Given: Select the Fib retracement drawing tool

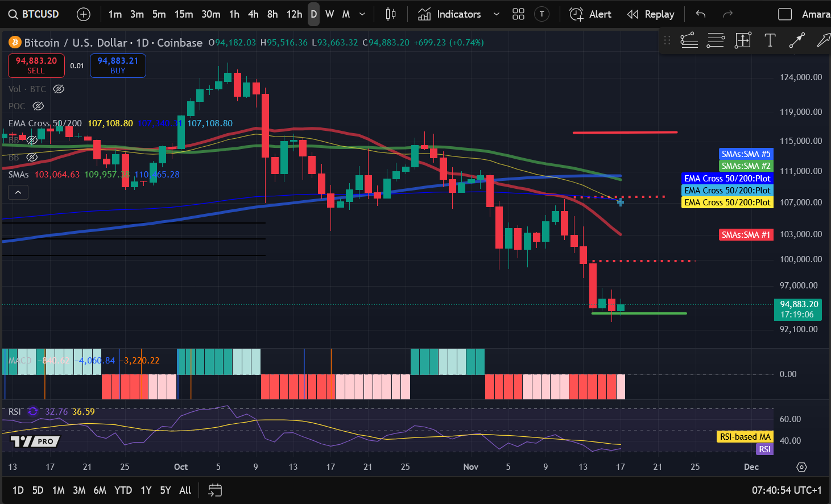Looking at the screenshot, I should pyautogui.click(x=689, y=40).
